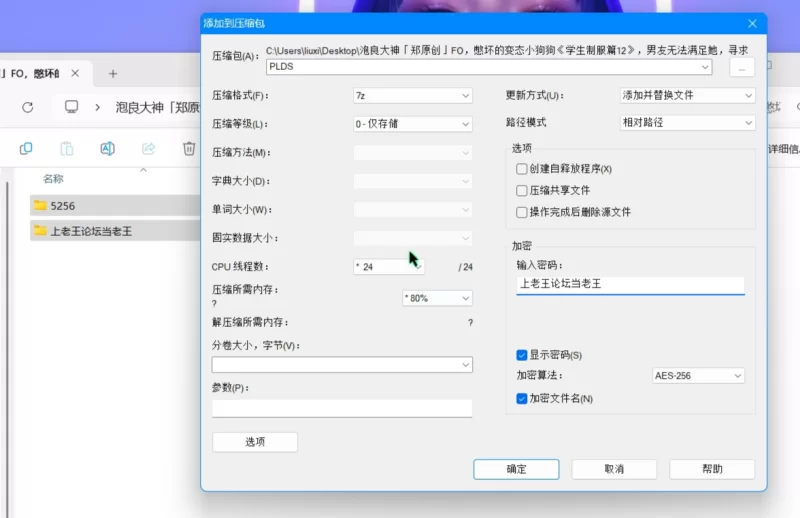Click the disabled 压缩方法 dropdown
This screenshot has width=800, height=518.
tap(412, 153)
